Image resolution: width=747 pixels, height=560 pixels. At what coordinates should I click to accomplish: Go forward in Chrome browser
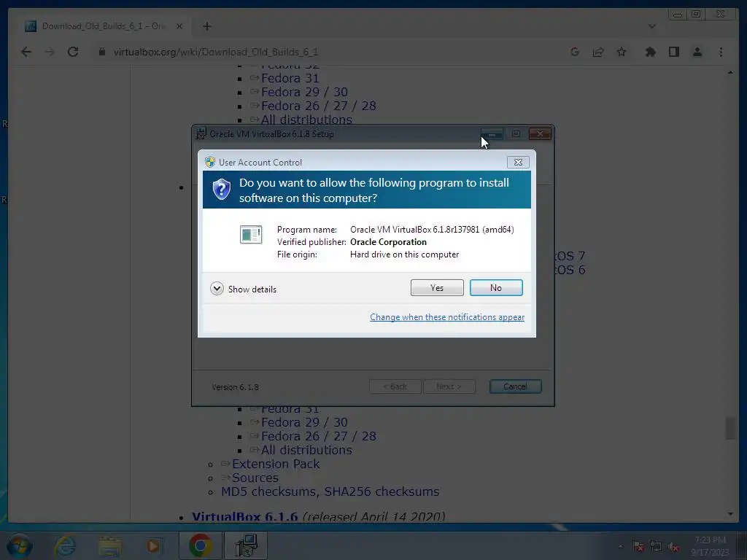(x=50, y=52)
